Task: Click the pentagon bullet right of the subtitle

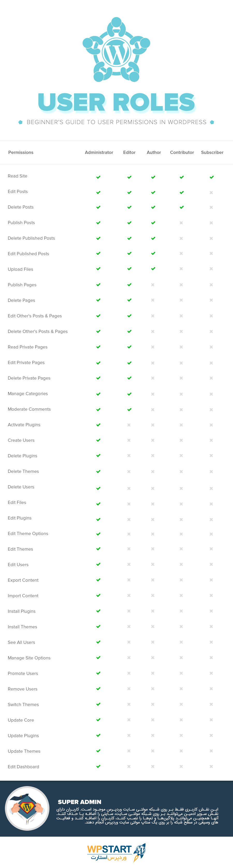Action: tap(212, 122)
